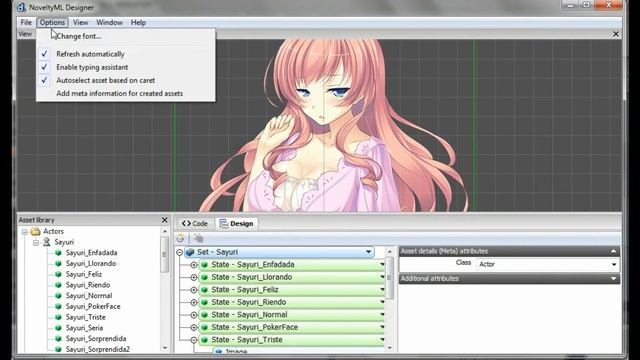Click state icon of State - Sayuri_Riendo row
640x360 pixels.
pyautogui.click(x=205, y=302)
